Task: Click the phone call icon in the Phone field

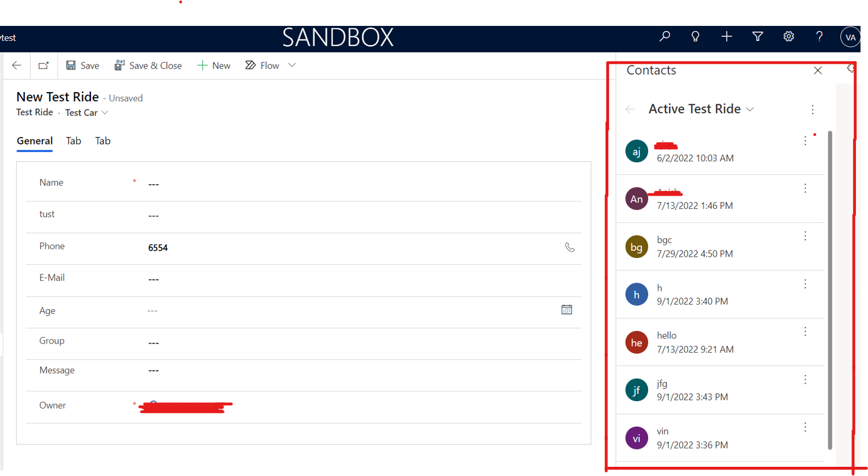Action: [569, 247]
